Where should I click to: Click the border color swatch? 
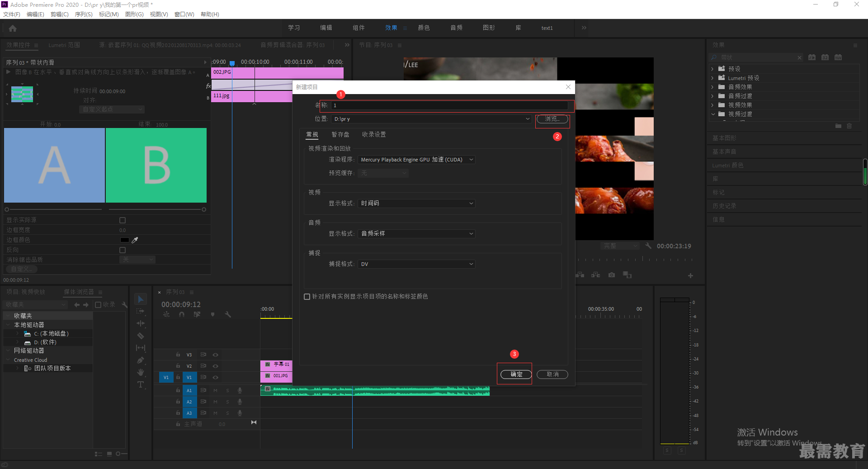125,240
